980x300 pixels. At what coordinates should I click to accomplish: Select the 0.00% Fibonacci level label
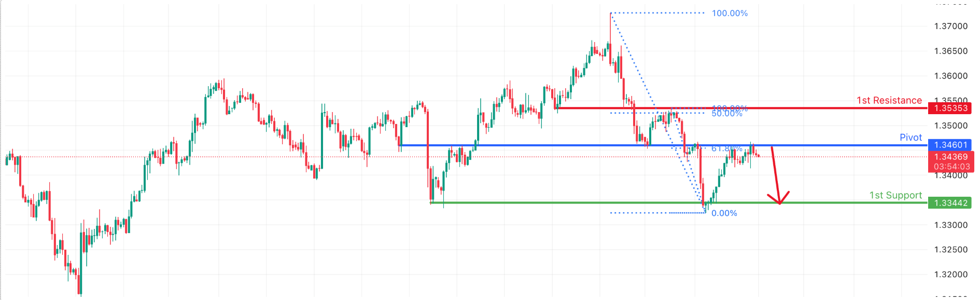click(724, 213)
